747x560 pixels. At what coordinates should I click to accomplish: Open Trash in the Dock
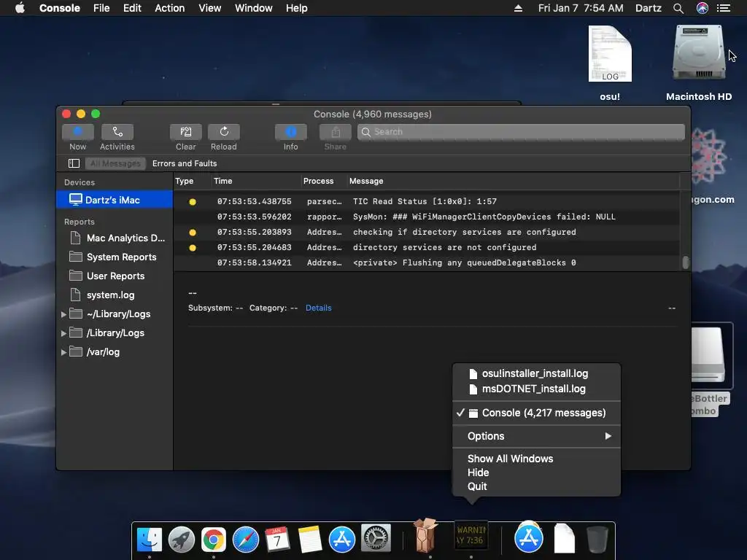[x=597, y=540]
